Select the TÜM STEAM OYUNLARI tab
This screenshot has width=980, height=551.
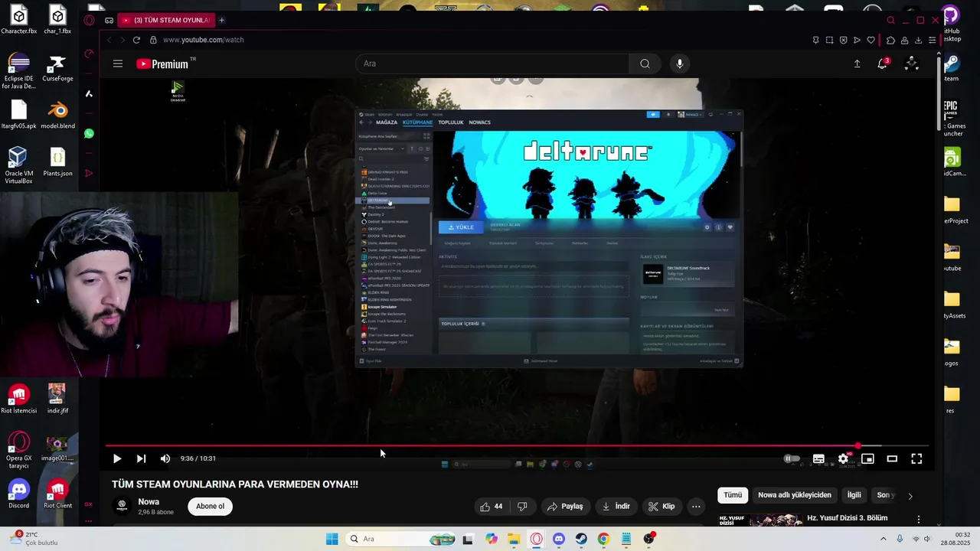click(167, 20)
